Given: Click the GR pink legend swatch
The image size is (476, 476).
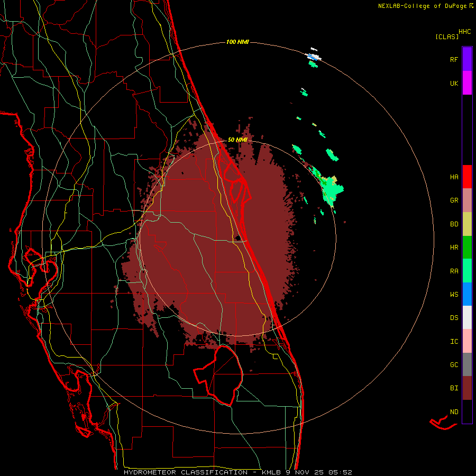Looking at the screenshot, I should (x=467, y=200).
